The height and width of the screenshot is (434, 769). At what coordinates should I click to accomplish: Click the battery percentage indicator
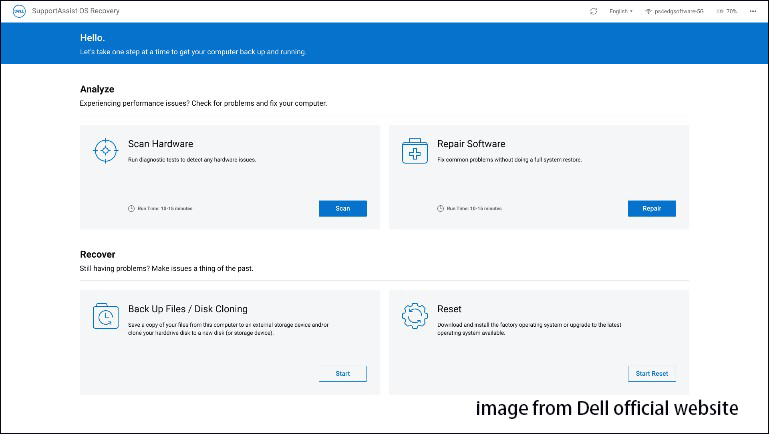point(727,11)
